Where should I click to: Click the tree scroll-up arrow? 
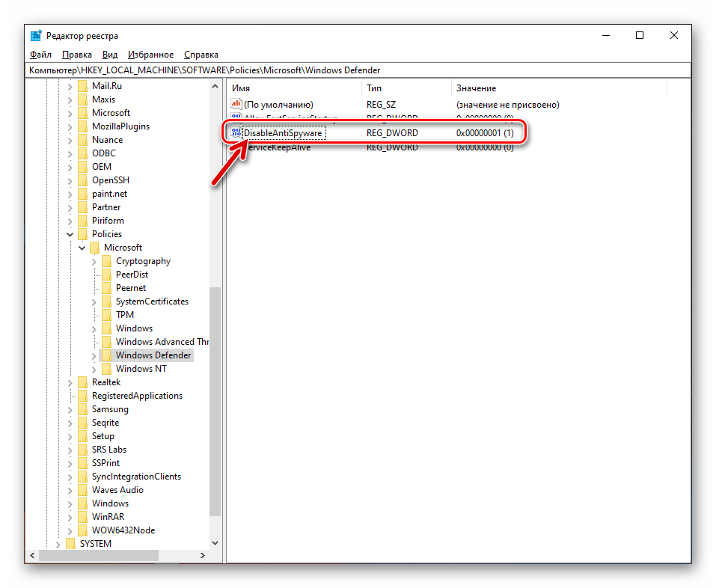tap(215, 86)
